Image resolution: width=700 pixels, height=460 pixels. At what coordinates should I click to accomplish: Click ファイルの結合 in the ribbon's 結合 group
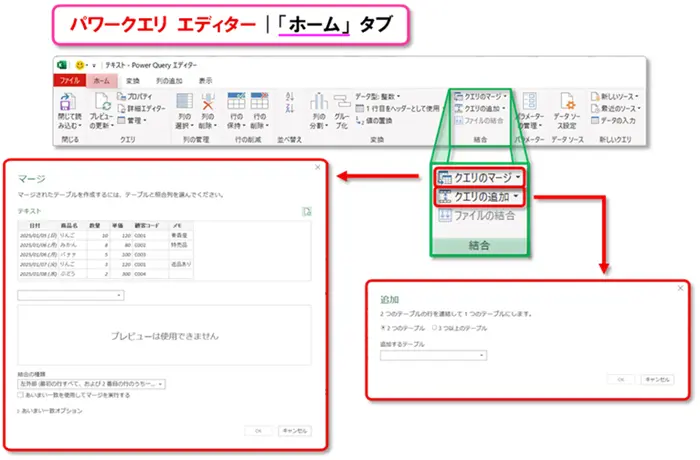[x=479, y=121]
